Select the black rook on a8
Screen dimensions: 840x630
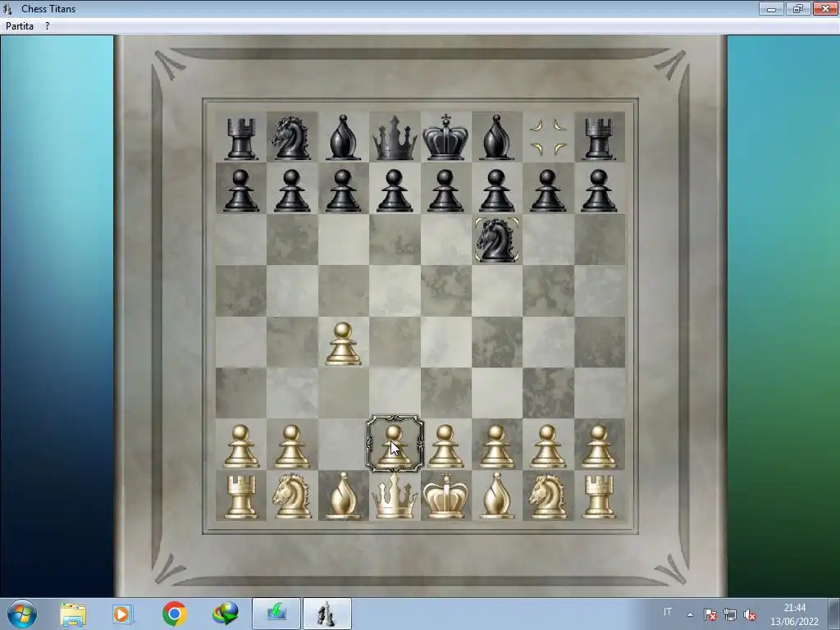(x=240, y=139)
